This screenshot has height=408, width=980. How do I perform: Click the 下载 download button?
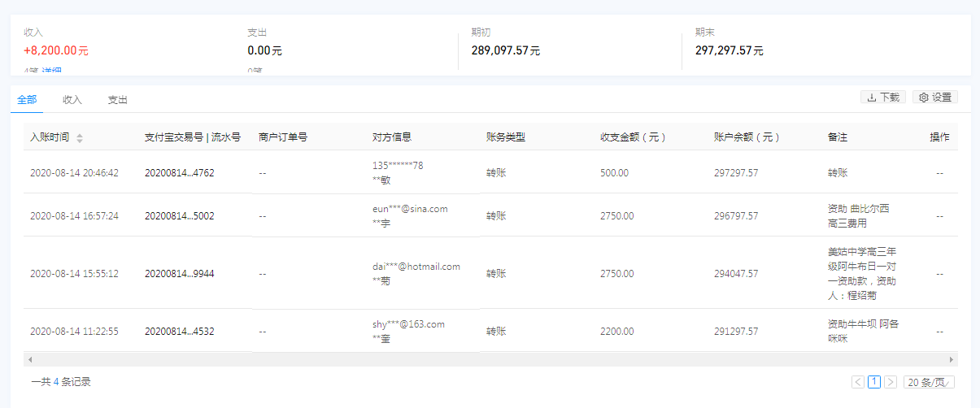(882, 98)
